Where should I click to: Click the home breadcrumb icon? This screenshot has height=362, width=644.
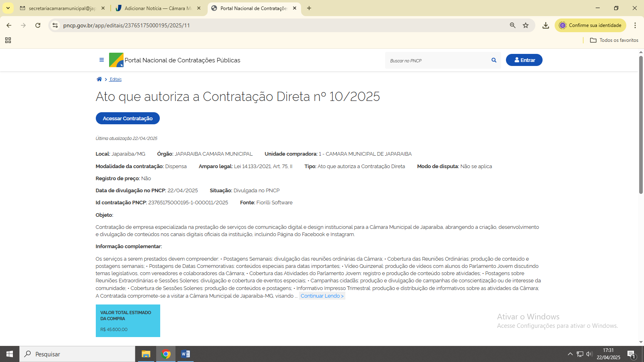(x=99, y=79)
